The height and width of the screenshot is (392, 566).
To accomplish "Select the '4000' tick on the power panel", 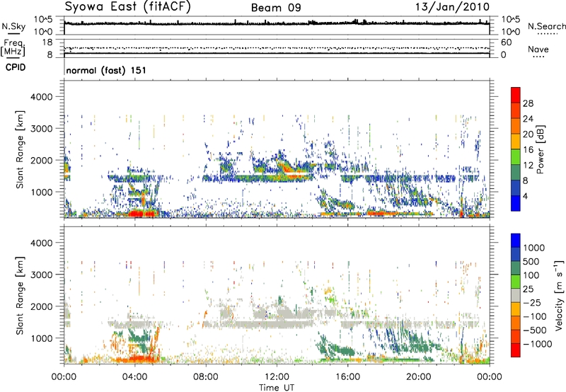I will click(x=41, y=97).
